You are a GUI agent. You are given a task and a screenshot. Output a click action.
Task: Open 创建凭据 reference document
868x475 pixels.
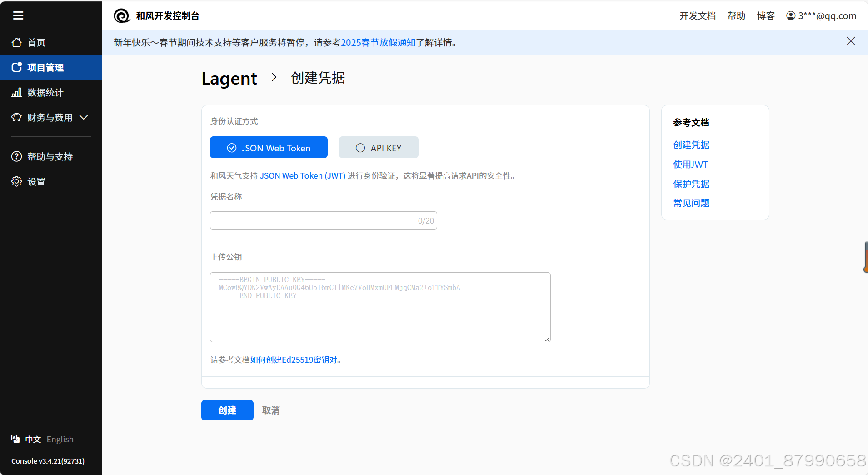click(x=691, y=145)
